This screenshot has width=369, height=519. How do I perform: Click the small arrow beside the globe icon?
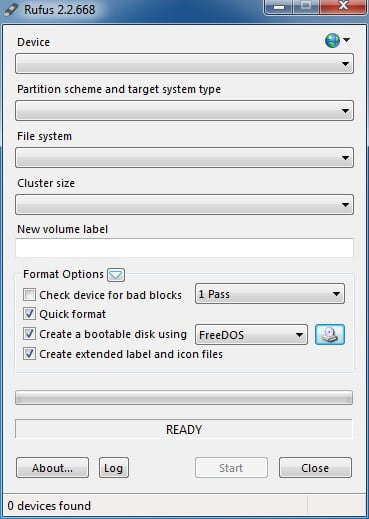pos(346,40)
